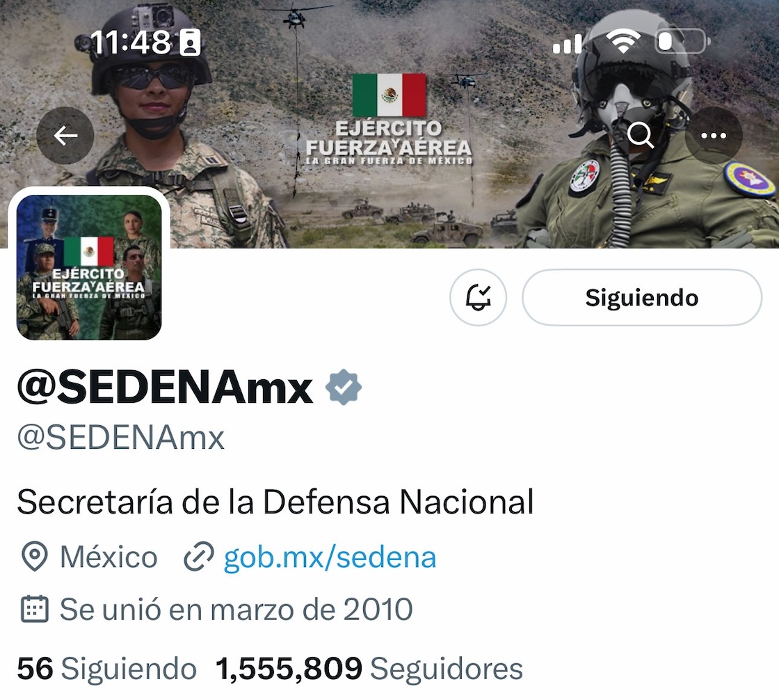Click the Secretaría de la Defensa Nacional bio
779x700 pixels.
coord(275,502)
